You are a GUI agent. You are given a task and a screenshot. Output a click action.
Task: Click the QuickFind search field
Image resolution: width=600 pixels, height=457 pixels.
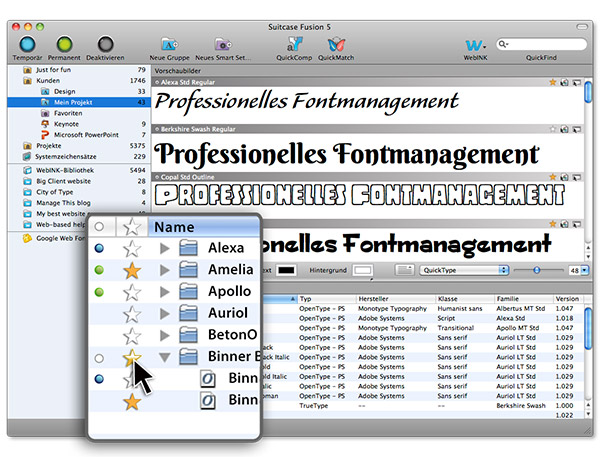pos(541,44)
